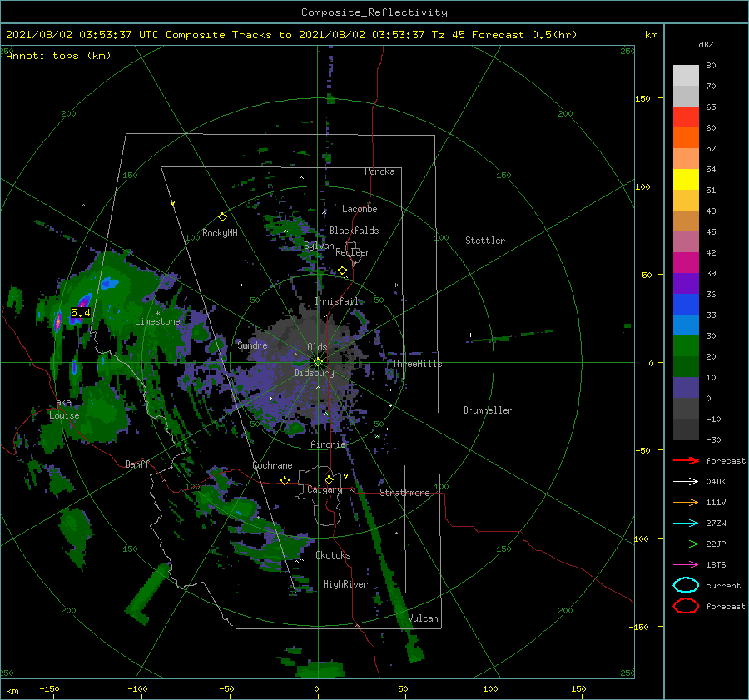Click the blue 36-33 dBZ swatch

[686, 305]
